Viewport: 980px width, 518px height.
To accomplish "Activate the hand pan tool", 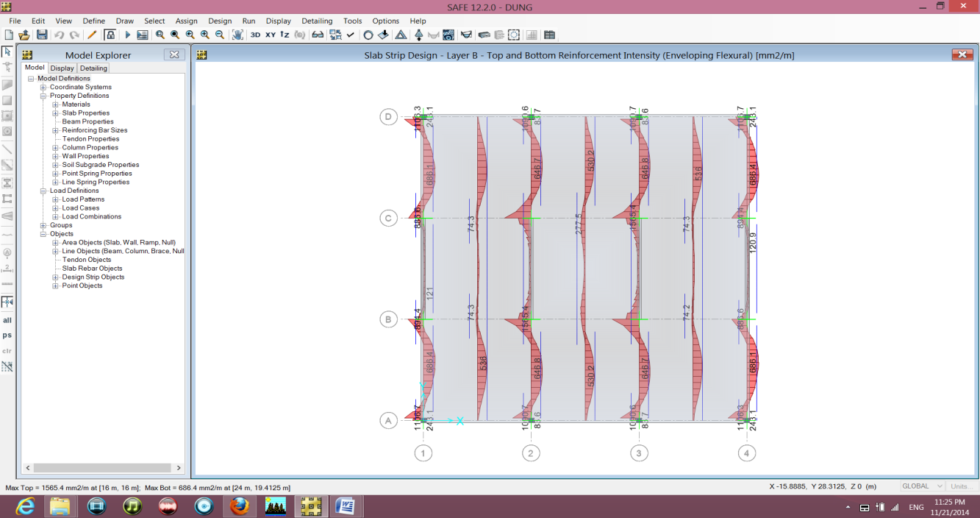I will 237,35.
